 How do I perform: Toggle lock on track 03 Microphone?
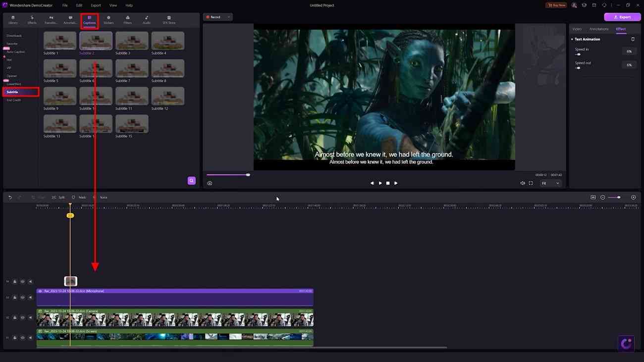[15, 298]
